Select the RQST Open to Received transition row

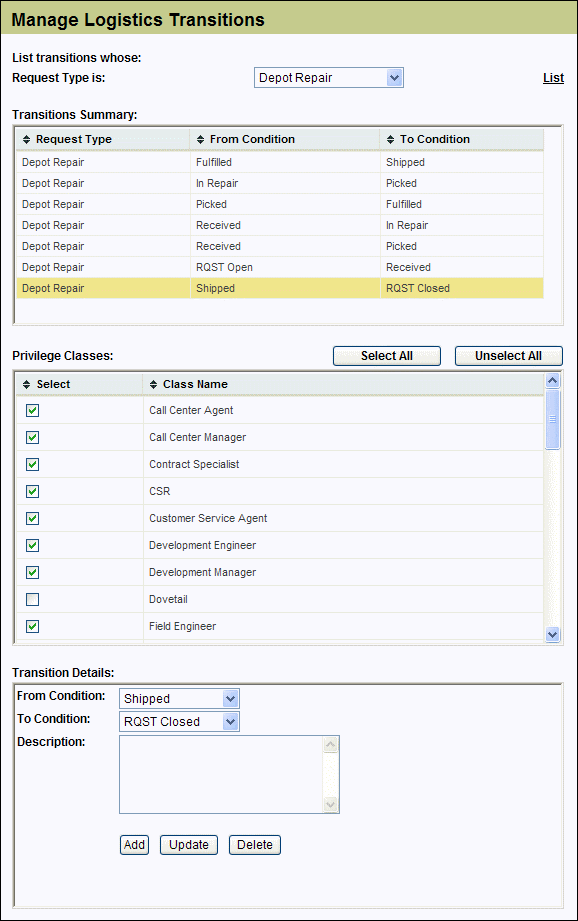[x=280, y=267]
